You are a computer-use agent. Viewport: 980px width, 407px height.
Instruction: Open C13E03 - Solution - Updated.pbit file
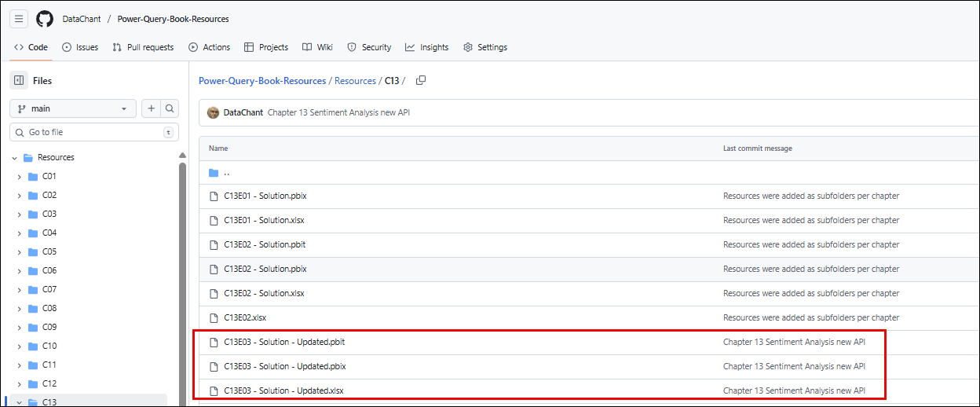(x=284, y=342)
